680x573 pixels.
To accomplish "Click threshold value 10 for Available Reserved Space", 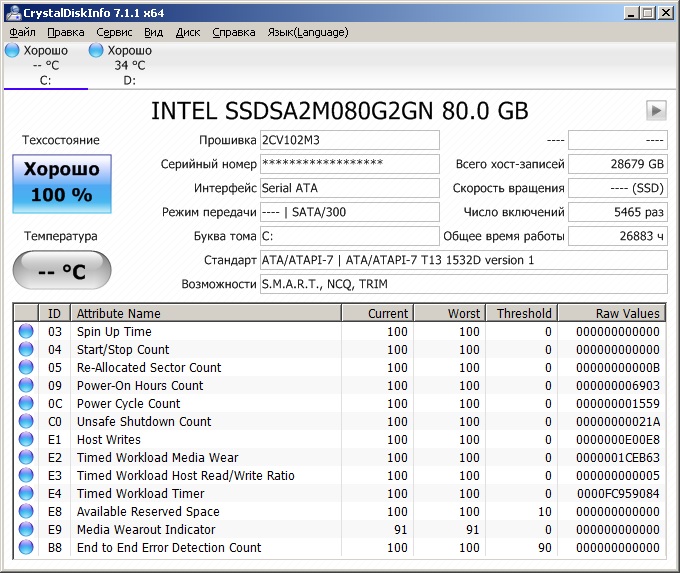I will click(x=545, y=511).
